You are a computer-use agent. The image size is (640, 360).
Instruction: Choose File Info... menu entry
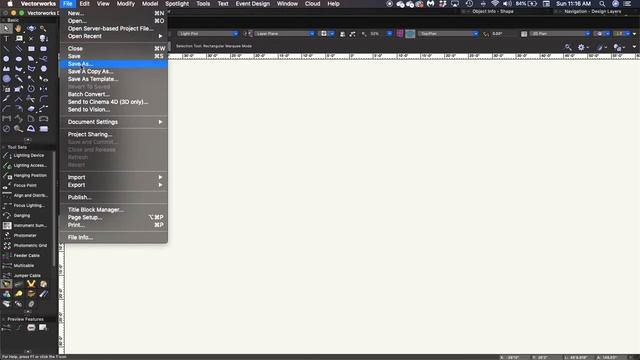tap(113, 237)
